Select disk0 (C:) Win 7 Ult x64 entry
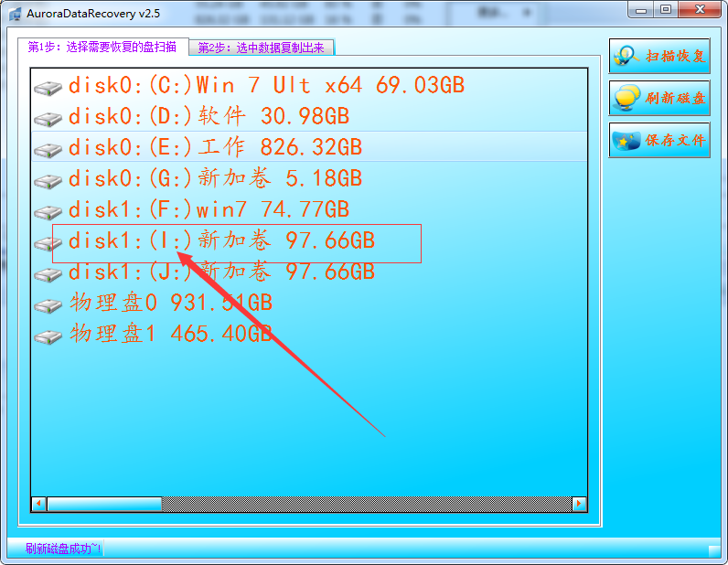The height and width of the screenshot is (565, 728). click(x=309, y=85)
